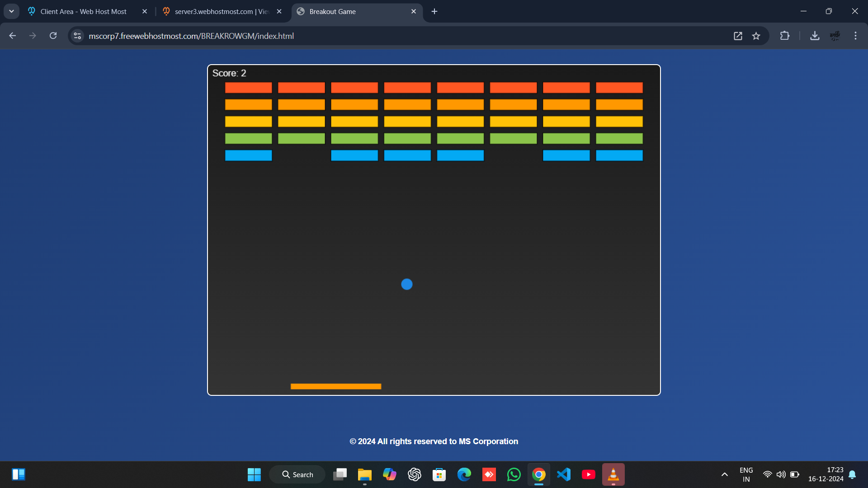Open the Widgets icon at taskbar left
The image size is (868, 488).
pos(19,474)
